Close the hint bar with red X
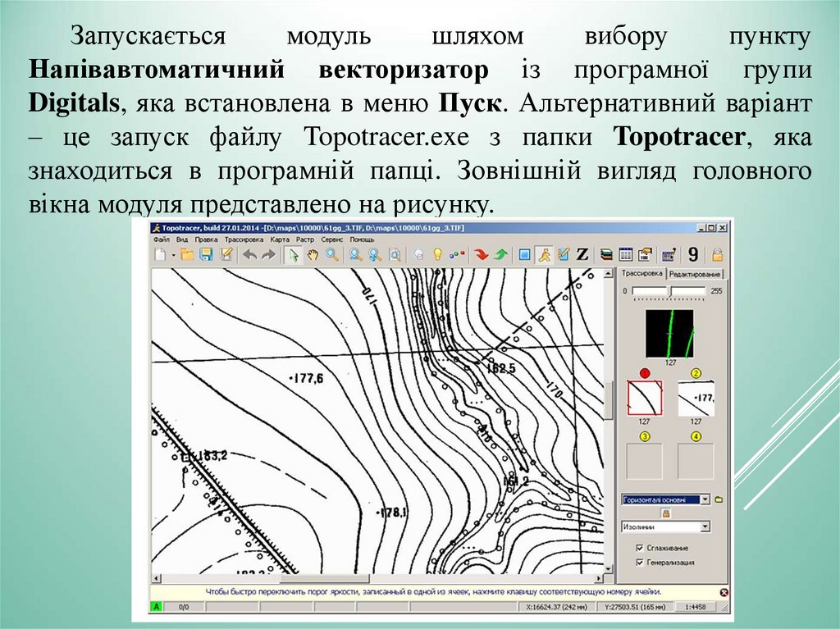Image resolution: width=840 pixels, height=629 pixels. [724, 593]
